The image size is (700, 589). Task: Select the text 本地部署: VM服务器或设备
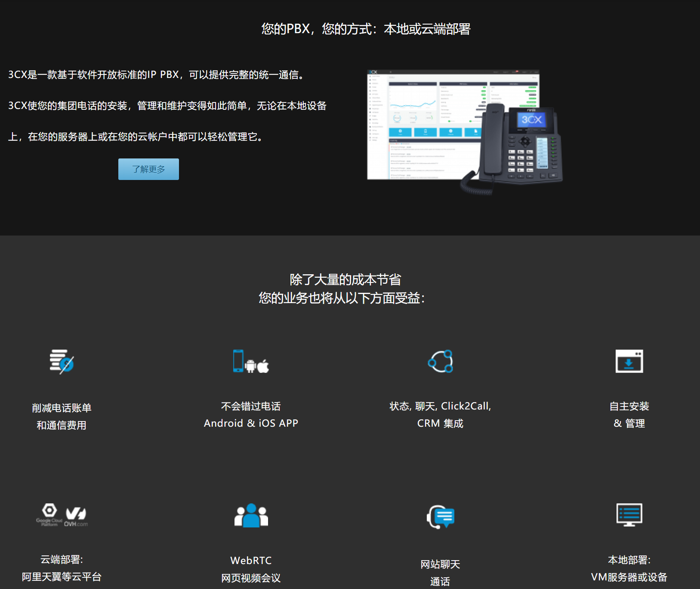pyautogui.click(x=629, y=568)
